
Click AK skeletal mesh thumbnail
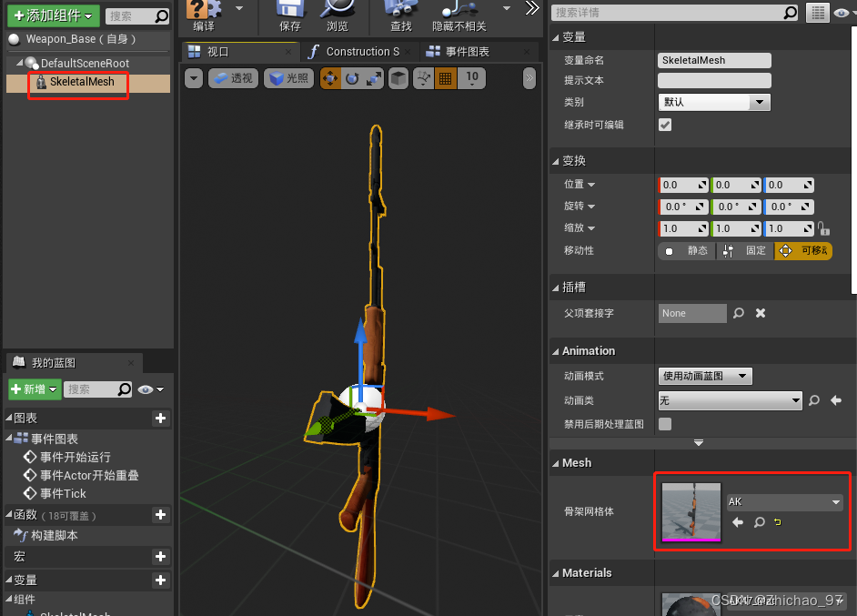(691, 512)
